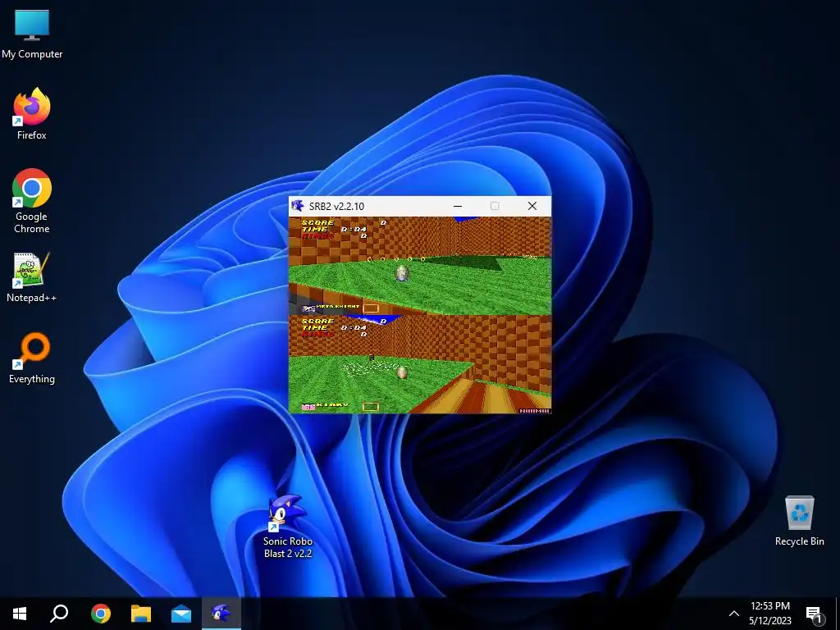Click the bottom screen's player character
This screenshot has height=630, width=840.
tap(402, 372)
